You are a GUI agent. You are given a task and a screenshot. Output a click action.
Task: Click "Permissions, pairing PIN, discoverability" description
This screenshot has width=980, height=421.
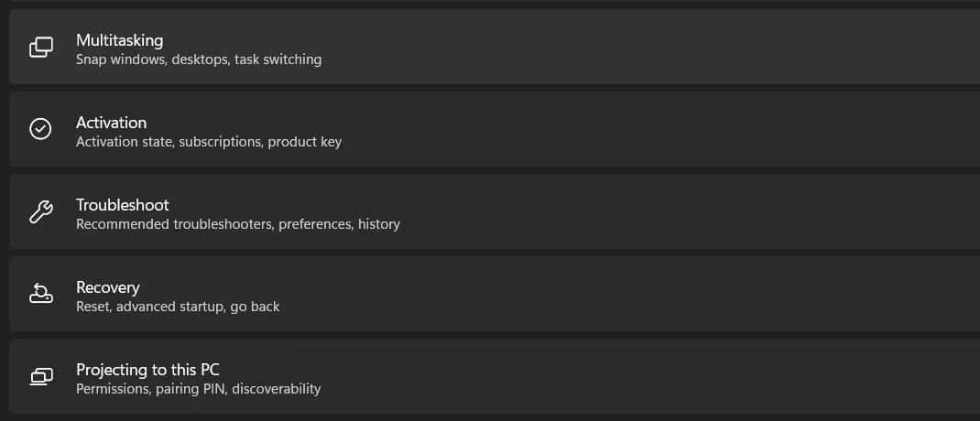point(198,389)
